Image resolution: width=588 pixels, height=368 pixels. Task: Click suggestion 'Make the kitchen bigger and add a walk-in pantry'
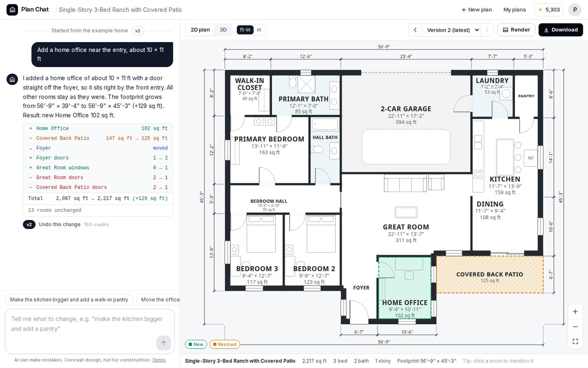[x=69, y=300]
